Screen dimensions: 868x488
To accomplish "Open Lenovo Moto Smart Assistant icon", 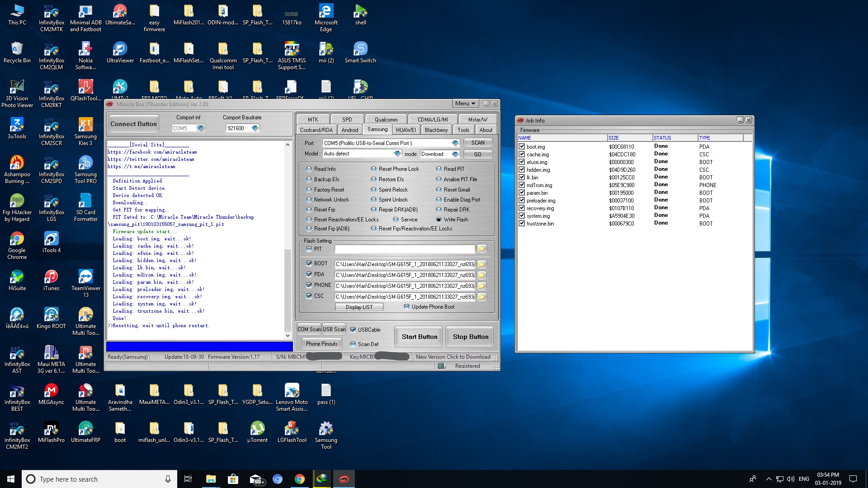I will point(292,398).
